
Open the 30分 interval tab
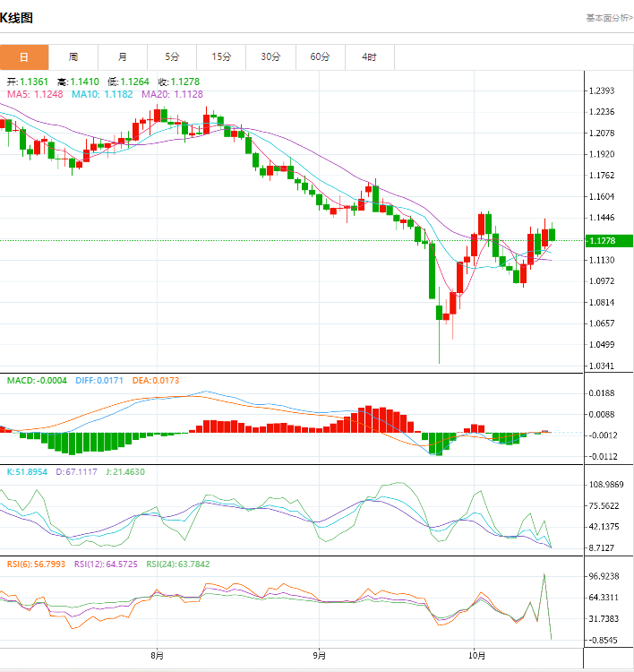click(x=270, y=57)
